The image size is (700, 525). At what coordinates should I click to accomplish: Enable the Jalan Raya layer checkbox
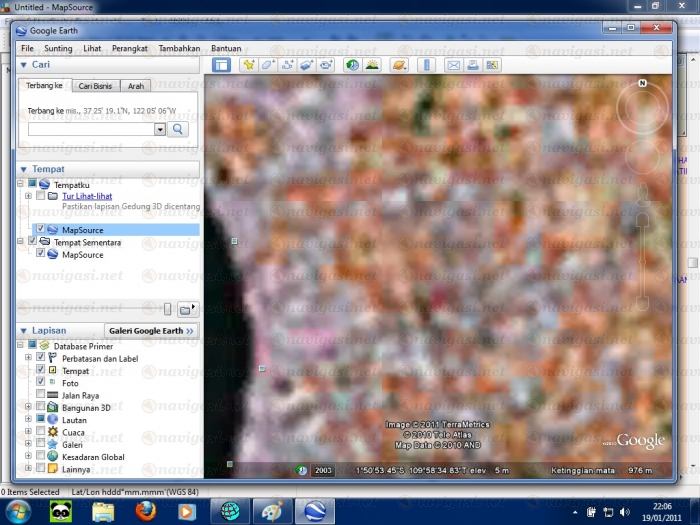[40, 395]
